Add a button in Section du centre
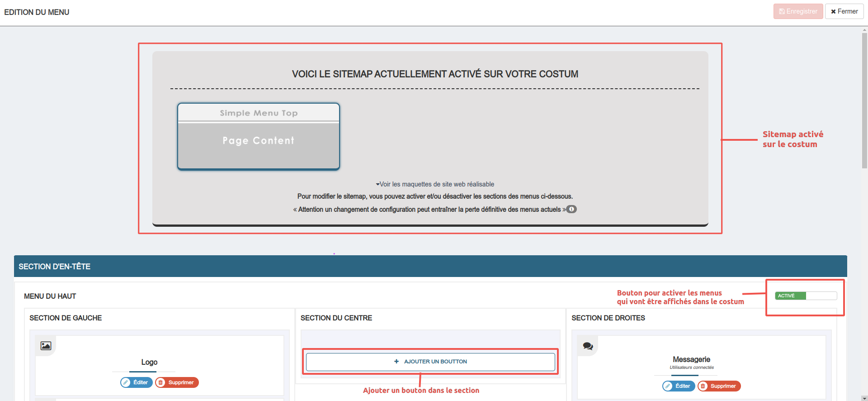This screenshot has width=868, height=401. [x=430, y=362]
